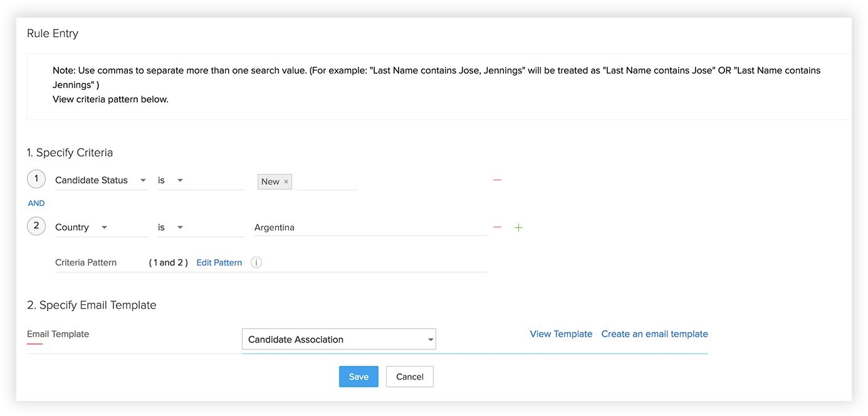Viewport: 868px width, 416px height.
Task: Save the rule entry
Action: [358, 376]
